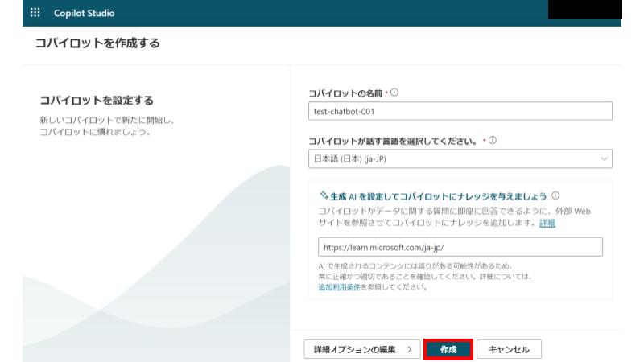Open the 詳細 link in knowledge description
The width and height of the screenshot is (644, 362).
click(547, 223)
